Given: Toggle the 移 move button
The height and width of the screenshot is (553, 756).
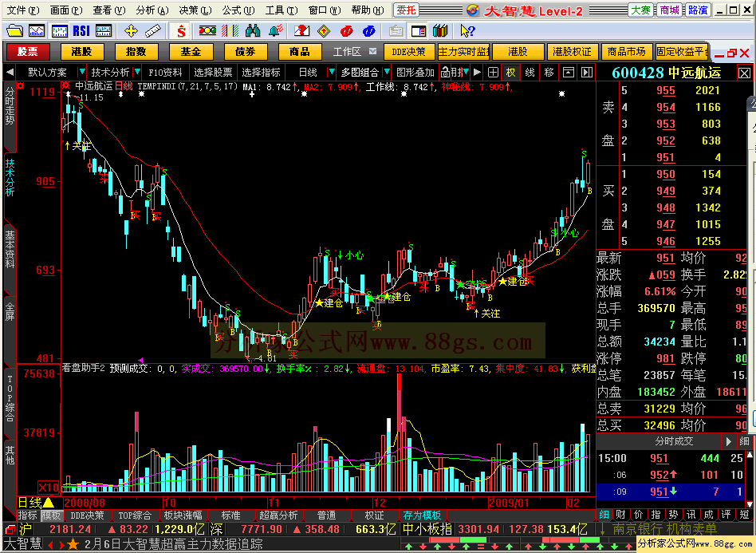Looking at the screenshot, I should coord(549,73).
